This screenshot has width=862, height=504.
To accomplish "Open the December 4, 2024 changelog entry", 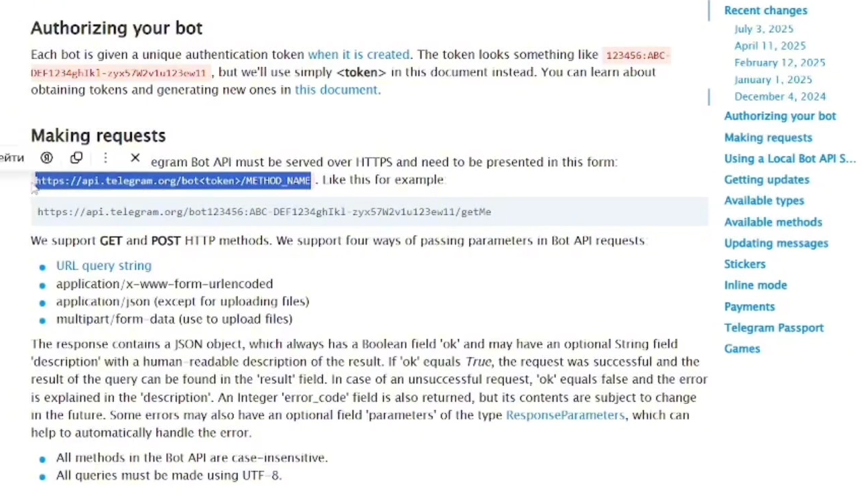I will (780, 97).
